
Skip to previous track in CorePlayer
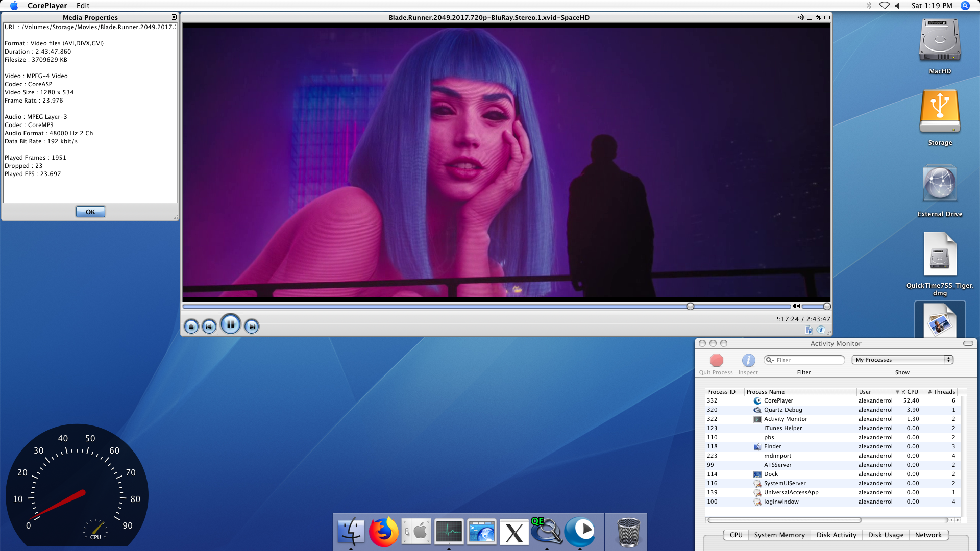(209, 327)
